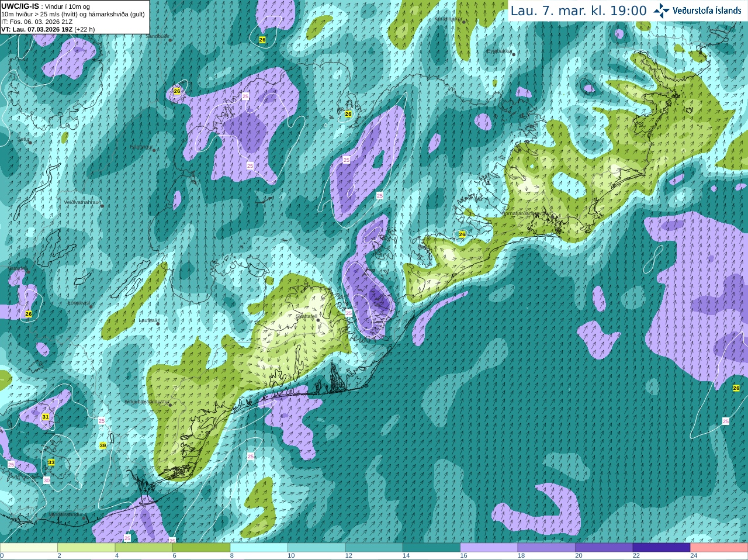This screenshot has height=560, width=748.
Task: Click the pink 24+ m/s legend swatch
Action: 719,548
